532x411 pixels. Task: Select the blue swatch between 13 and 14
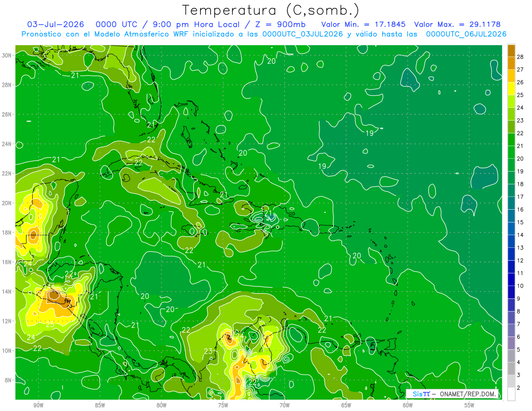511,241
